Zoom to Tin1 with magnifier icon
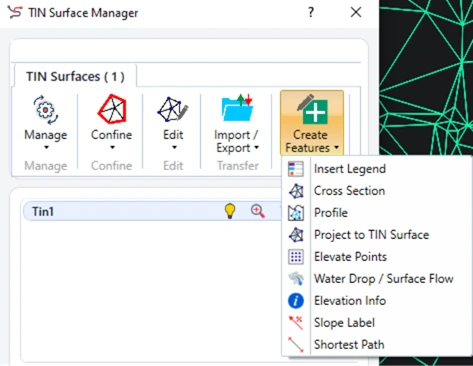Viewport: 473px width, 366px height. [258, 211]
